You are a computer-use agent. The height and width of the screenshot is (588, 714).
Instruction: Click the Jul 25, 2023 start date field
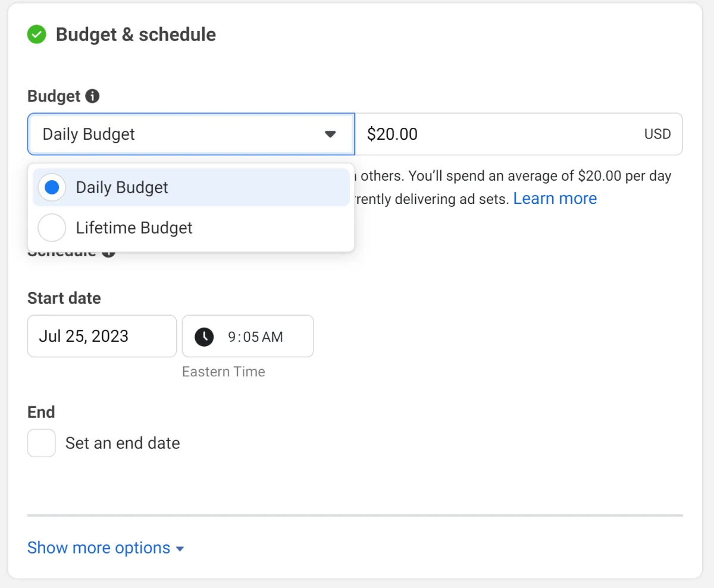pyautogui.click(x=102, y=336)
